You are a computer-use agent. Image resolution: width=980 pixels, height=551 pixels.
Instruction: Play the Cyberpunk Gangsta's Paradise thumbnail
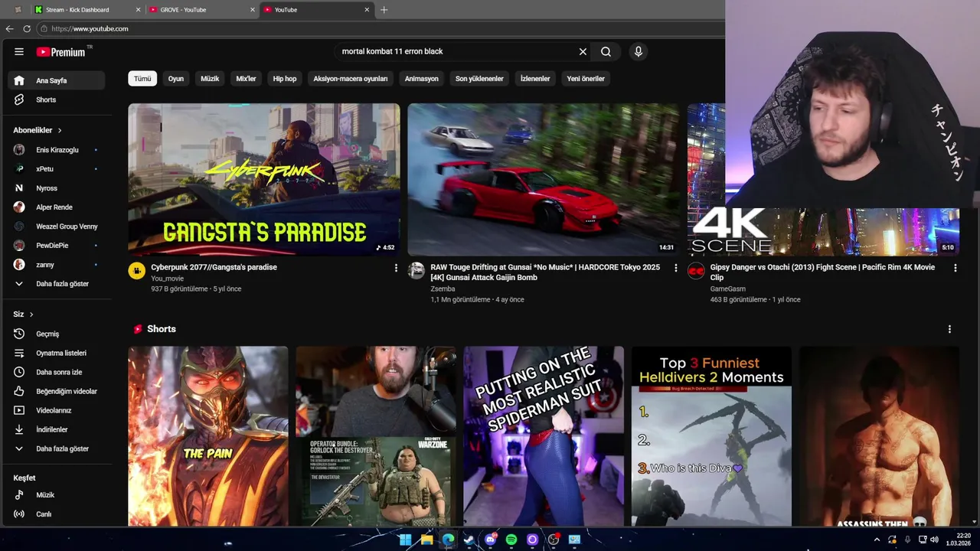pyautogui.click(x=263, y=180)
